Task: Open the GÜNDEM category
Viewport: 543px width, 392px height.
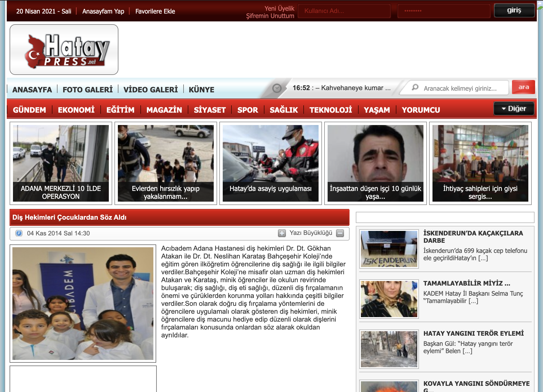Action: [x=29, y=110]
